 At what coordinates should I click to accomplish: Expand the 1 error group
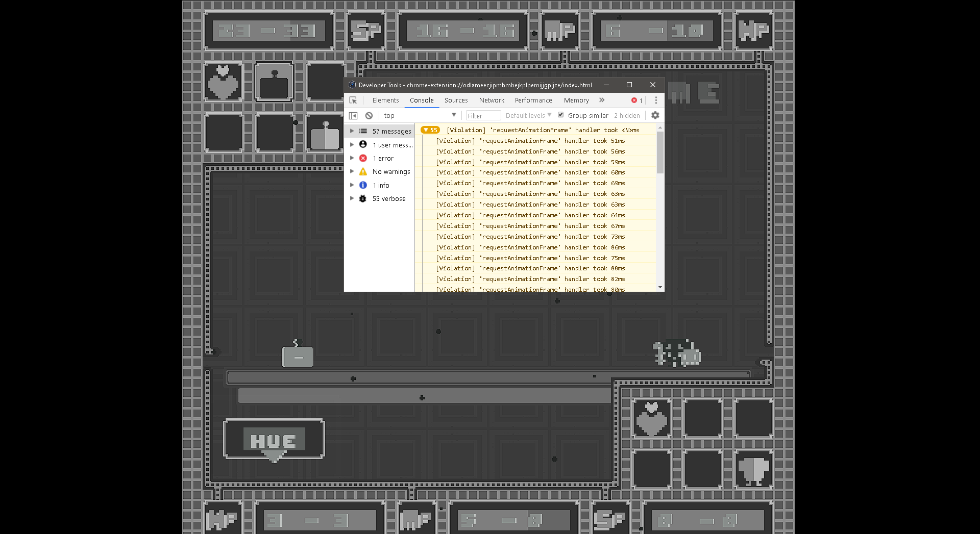coord(352,158)
